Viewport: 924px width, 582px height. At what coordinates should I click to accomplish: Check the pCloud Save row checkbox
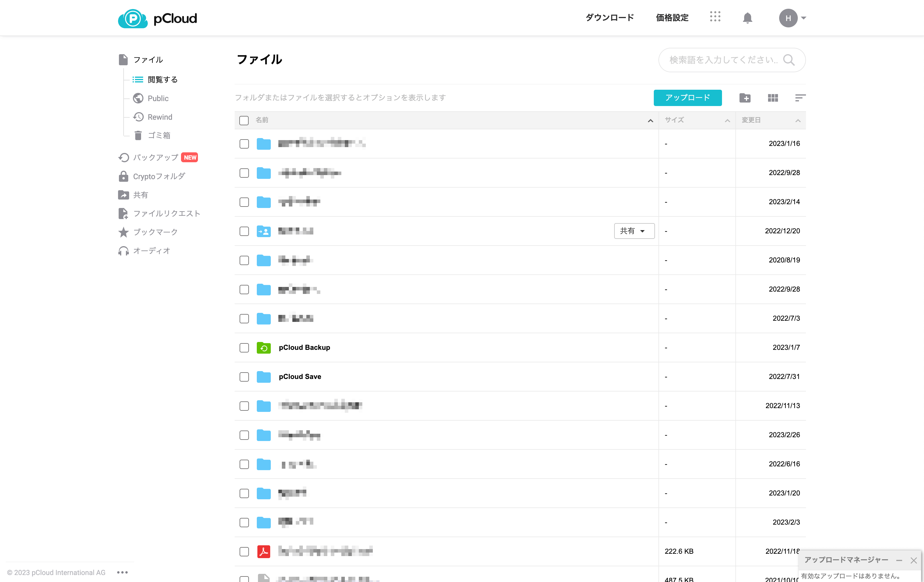coord(244,377)
